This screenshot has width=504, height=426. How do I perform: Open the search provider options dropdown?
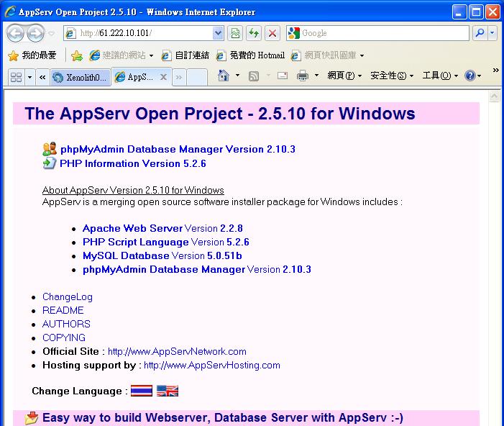[492, 33]
